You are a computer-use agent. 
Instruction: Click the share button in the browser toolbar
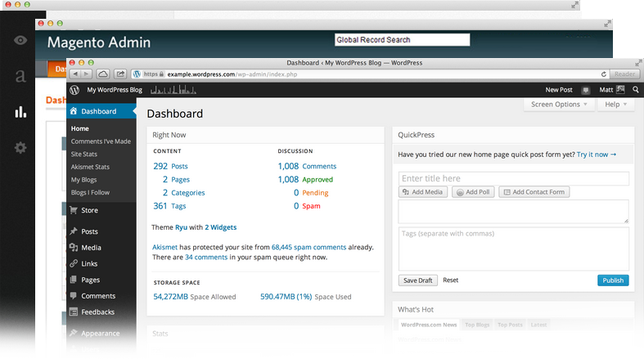click(x=120, y=74)
